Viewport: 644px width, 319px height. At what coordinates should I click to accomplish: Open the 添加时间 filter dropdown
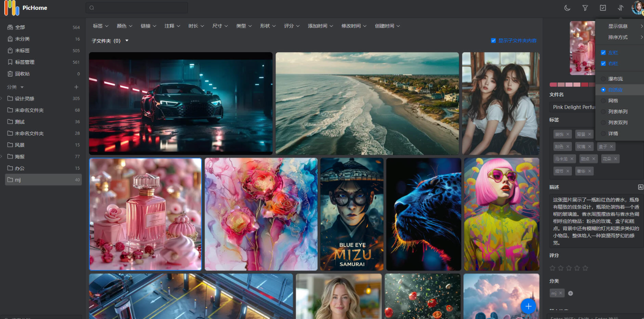click(x=320, y=26)
